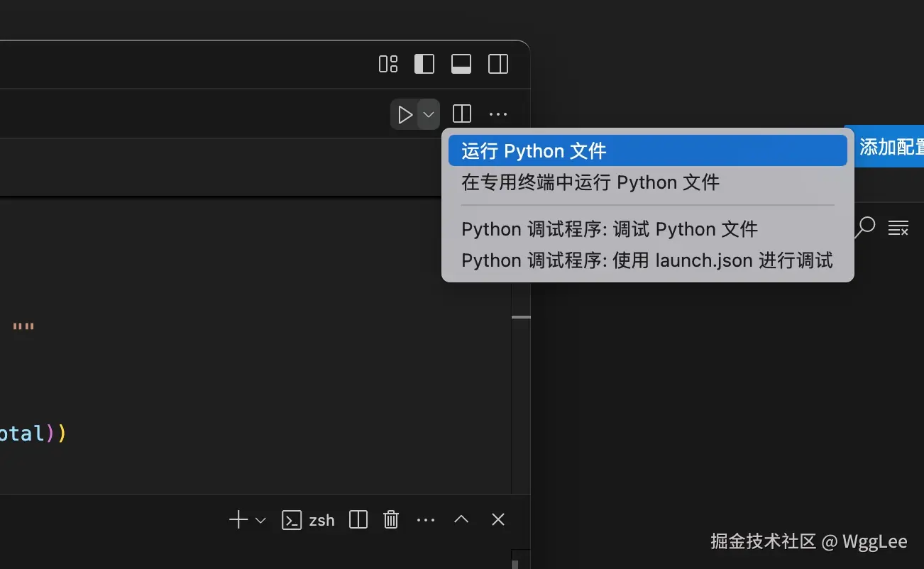Select 运行 Python 文件 menu entry

(x=648, y=150)
